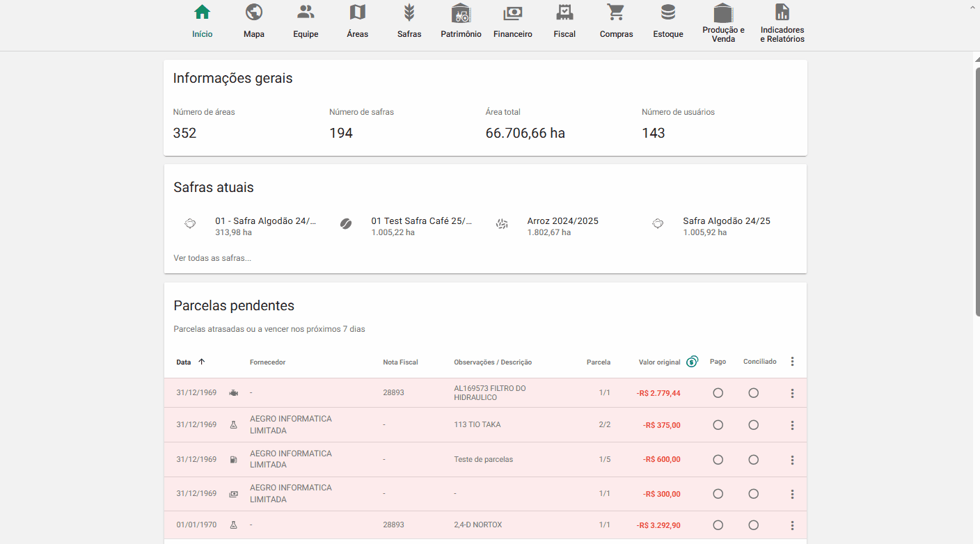Click the Safras wheat icon
The height and width of the screenshot is (544, 980).
[409, 13]
